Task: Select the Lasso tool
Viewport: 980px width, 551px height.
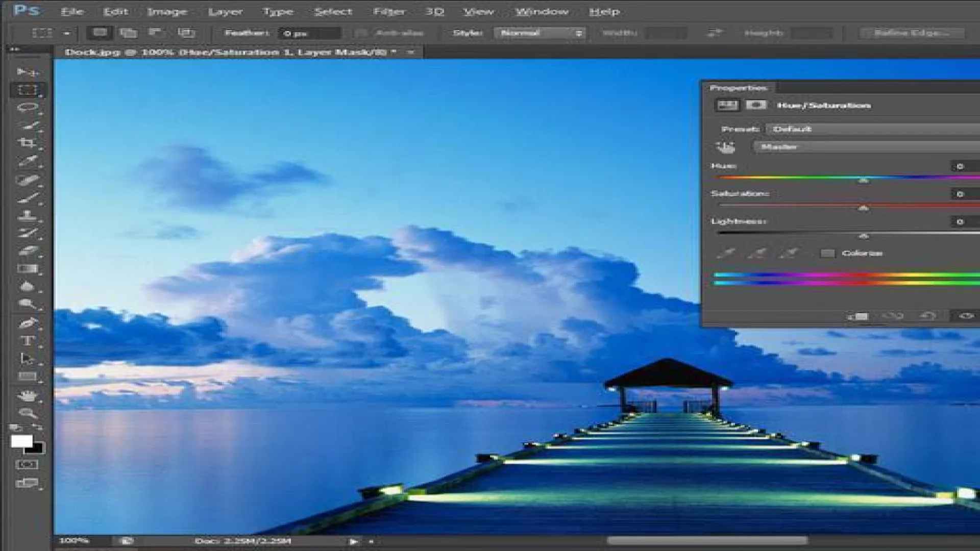Action: pyautogui.click(x=27, y=108)
